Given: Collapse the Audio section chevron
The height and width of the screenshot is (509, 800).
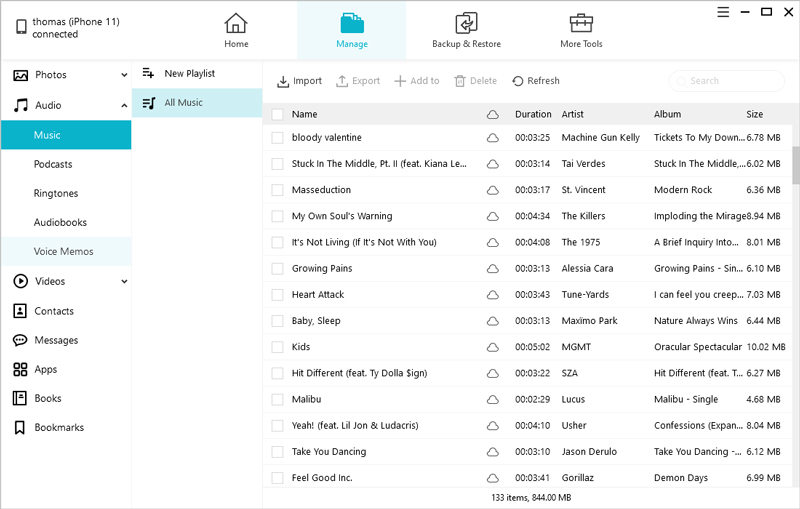Looking at the screenshot, I should pyautogui.click(x=124, y=105).
